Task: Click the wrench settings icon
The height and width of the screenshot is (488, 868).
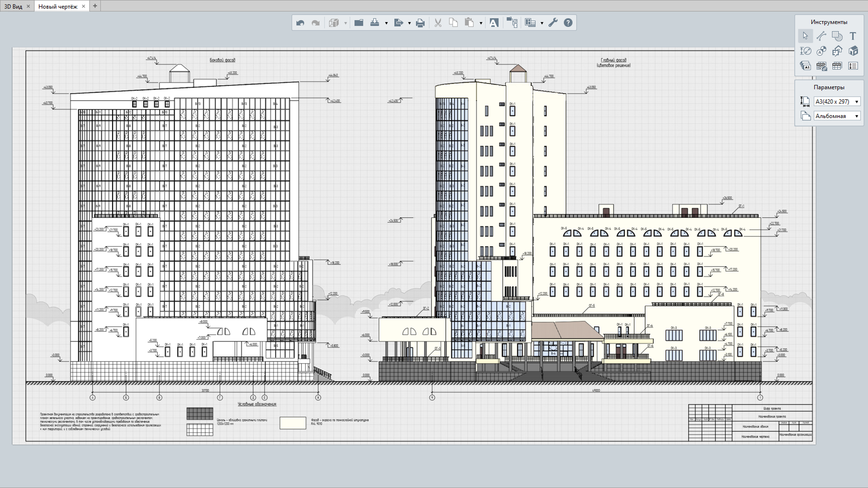Action: (x=553, y=23)
